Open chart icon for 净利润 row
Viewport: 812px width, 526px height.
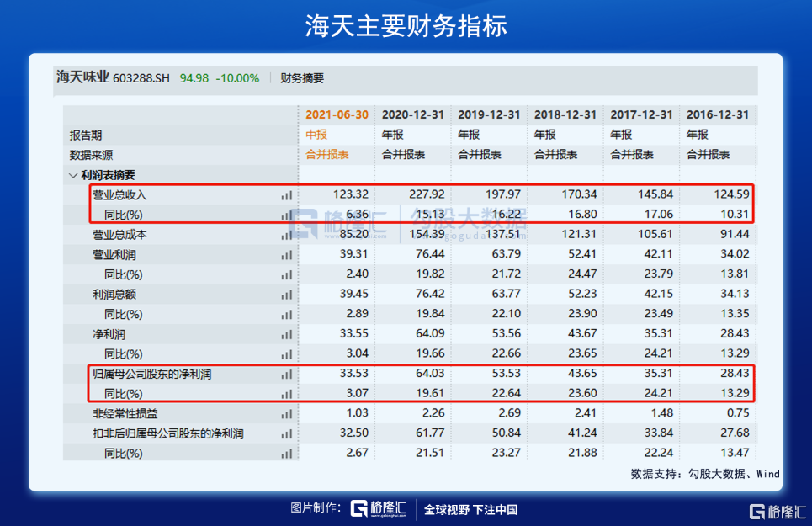coord(287,334)
